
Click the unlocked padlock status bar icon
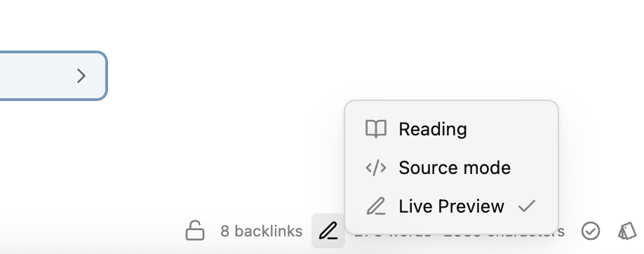pyautogui.click(x=195, y=231)
